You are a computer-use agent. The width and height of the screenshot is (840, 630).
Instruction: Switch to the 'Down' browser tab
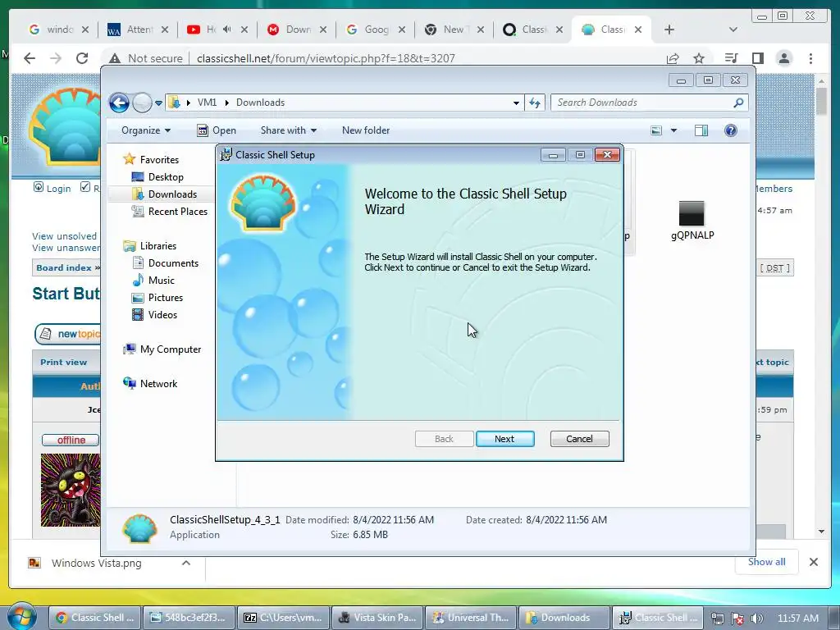[297, 30]
